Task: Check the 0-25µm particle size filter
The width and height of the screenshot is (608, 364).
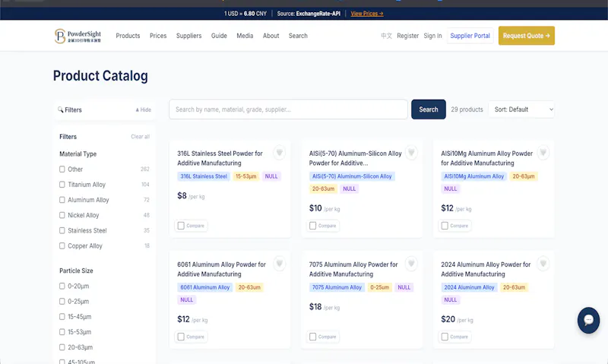Action: coord(62,301)
